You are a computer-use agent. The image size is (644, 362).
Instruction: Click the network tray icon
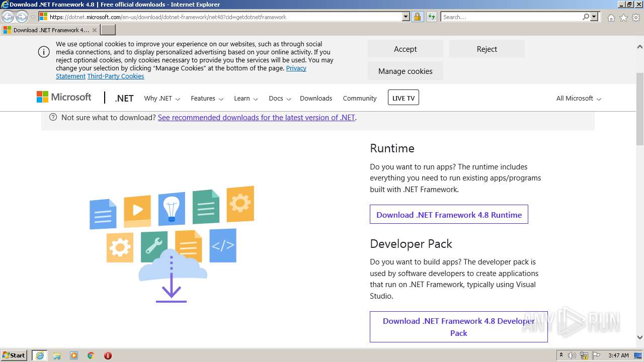tap(584, 355)
